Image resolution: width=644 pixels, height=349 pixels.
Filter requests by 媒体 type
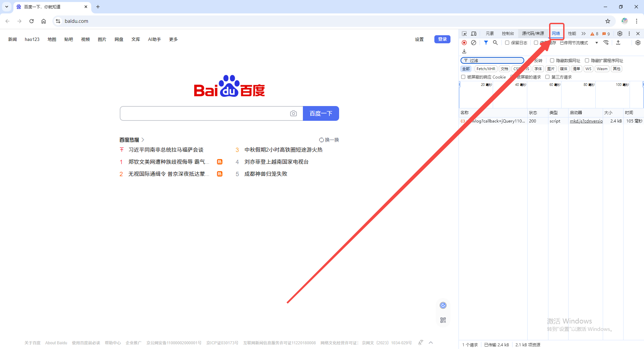point(564,69)
